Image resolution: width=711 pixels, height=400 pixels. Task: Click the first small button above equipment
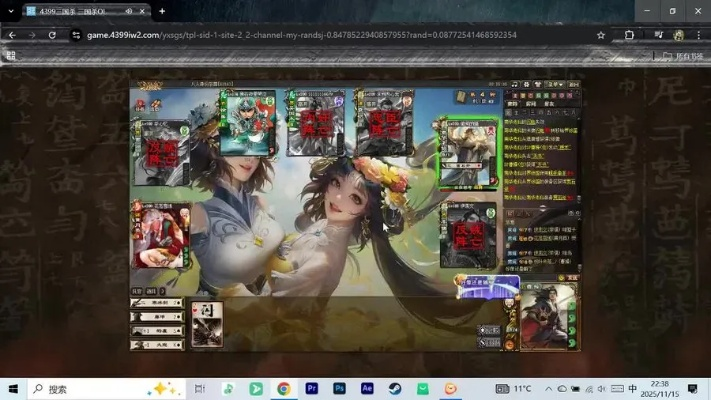[137, 291]
